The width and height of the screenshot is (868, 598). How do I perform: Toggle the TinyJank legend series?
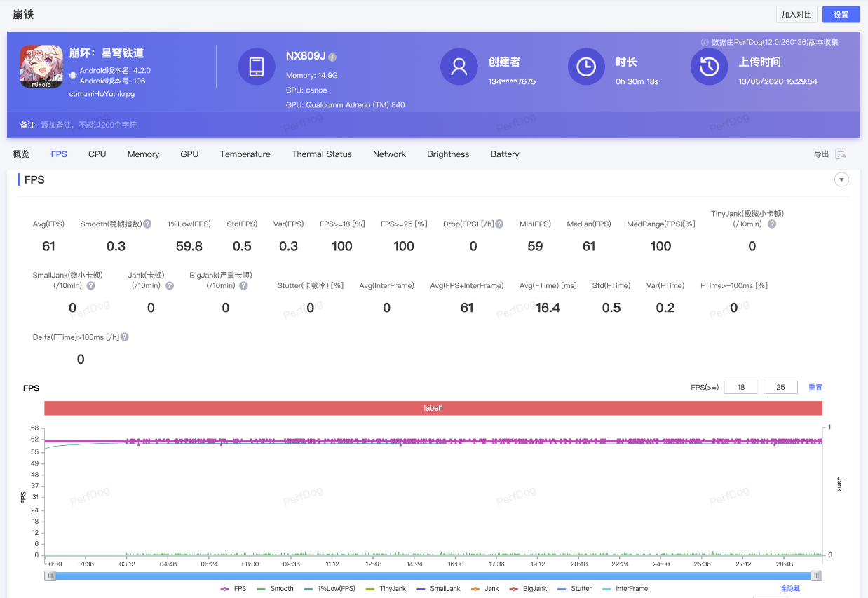pyautogui.click(x=386, y=589)
